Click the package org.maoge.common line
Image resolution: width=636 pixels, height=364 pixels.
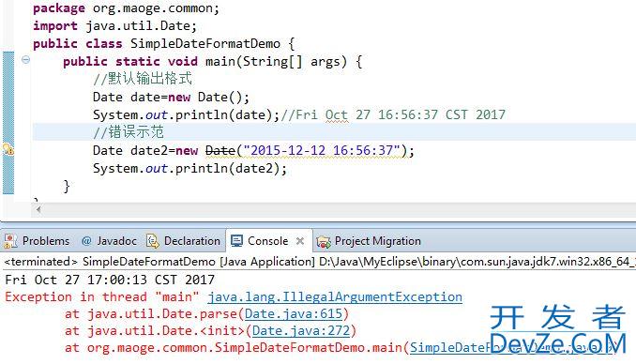pyautogui.click(x=126, y=8)
